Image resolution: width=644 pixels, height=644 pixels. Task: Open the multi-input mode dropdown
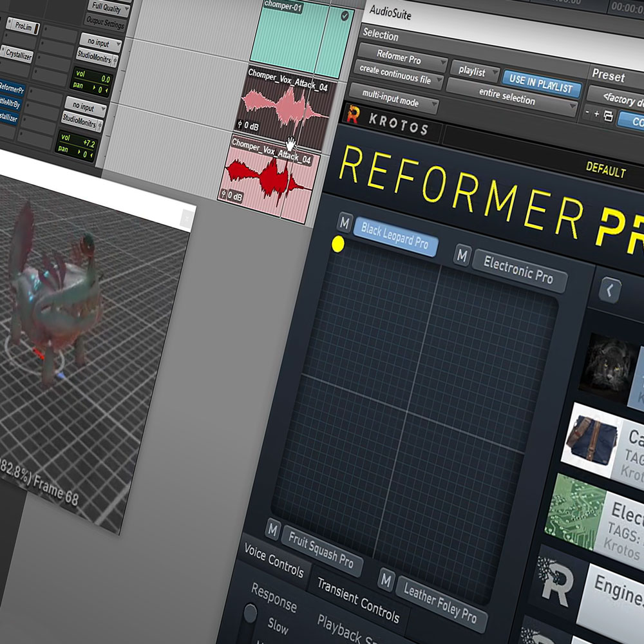tap(393, 99)
